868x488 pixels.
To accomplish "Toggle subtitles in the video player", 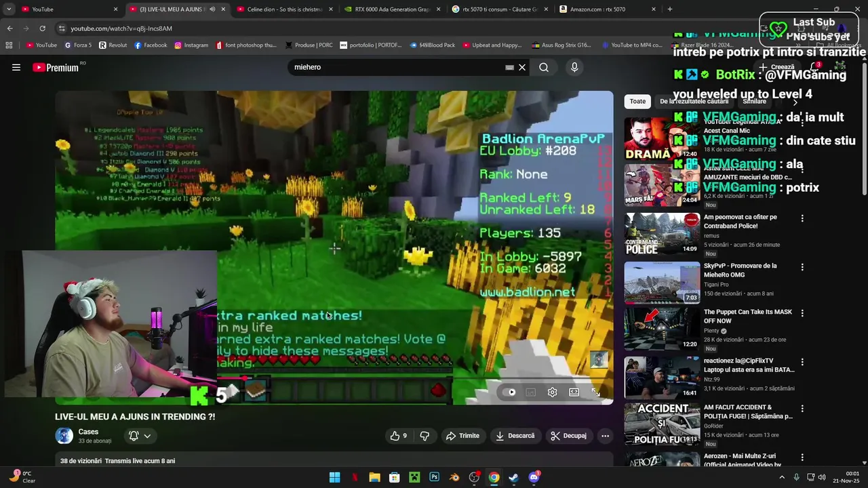I will (x=531, y=392).
